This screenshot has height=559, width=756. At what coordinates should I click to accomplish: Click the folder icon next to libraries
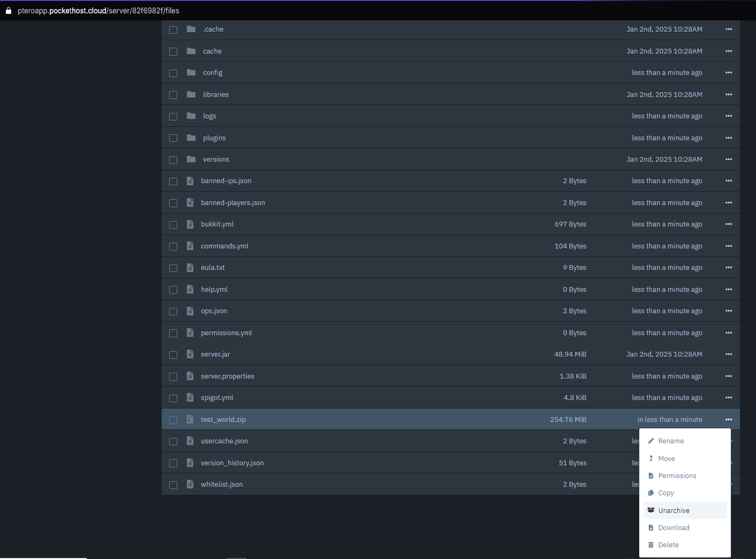click(x=191, y=94)
